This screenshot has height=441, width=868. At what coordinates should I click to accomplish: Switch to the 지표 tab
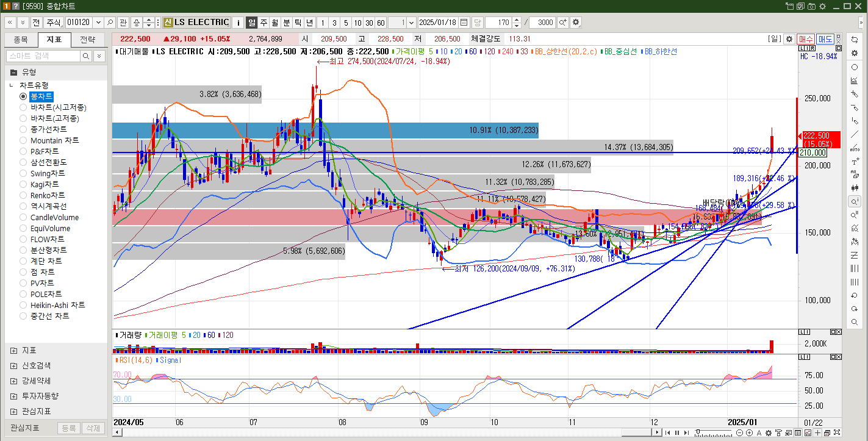(x=54, y=40)
